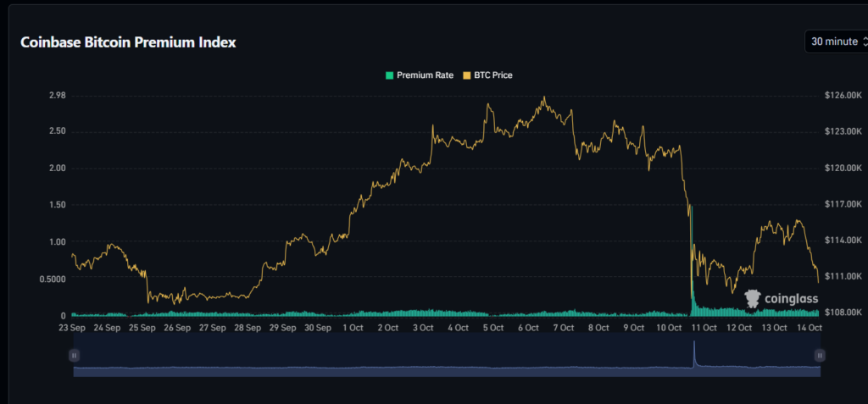Click the coinglass watermark text
This screenshot has height=404, width=868.
(789, 299)
